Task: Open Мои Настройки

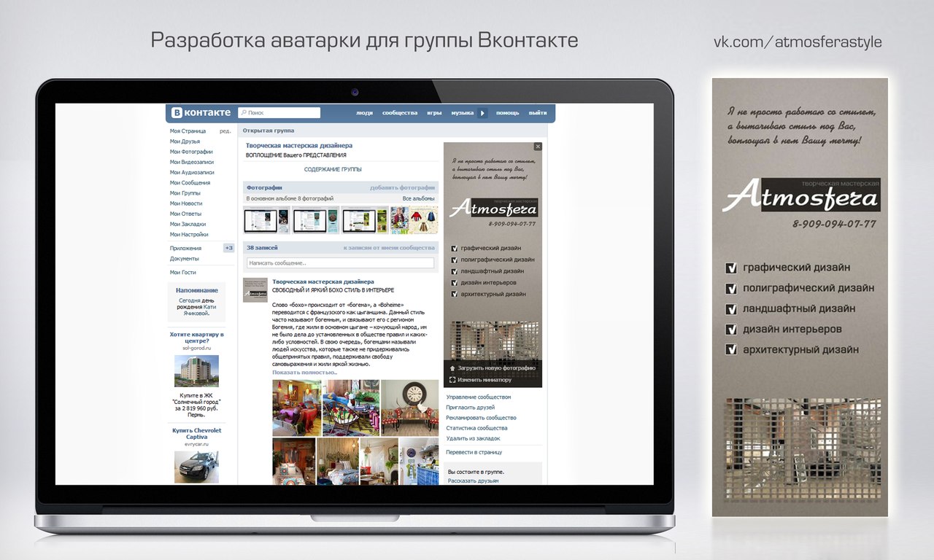Action: coord(189,234)
